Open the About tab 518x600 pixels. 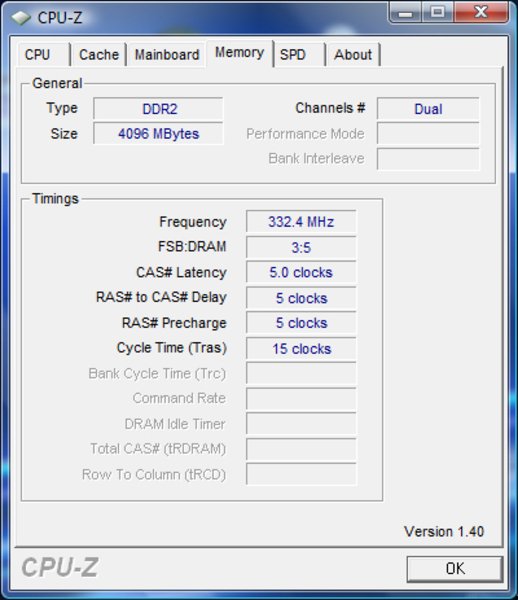[x=353, y=54]
